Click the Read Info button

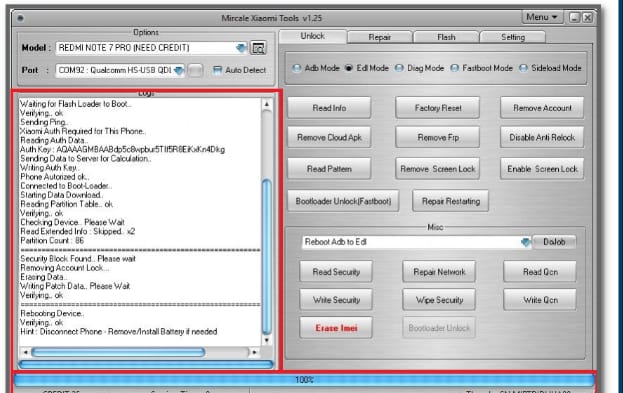(x=329, y=108)
